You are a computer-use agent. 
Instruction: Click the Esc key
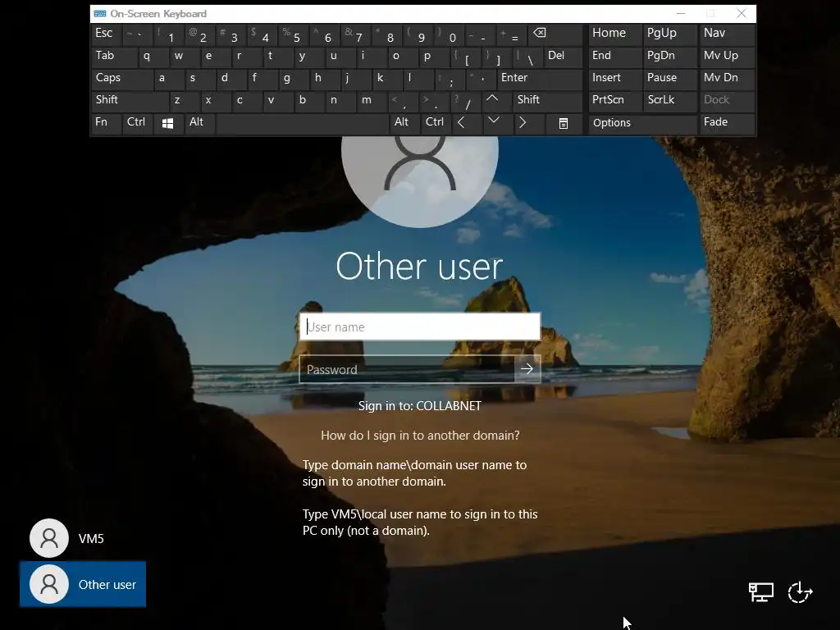(x=107, y=34)
